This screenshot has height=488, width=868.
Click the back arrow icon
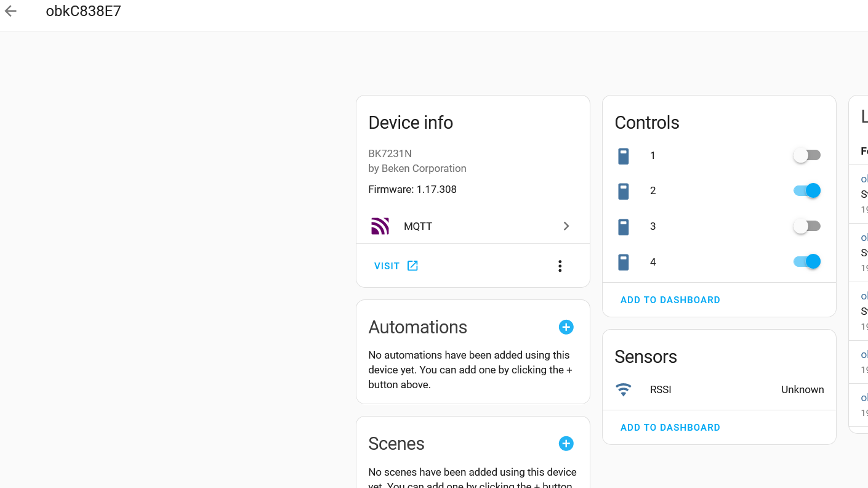click(10, 11)
